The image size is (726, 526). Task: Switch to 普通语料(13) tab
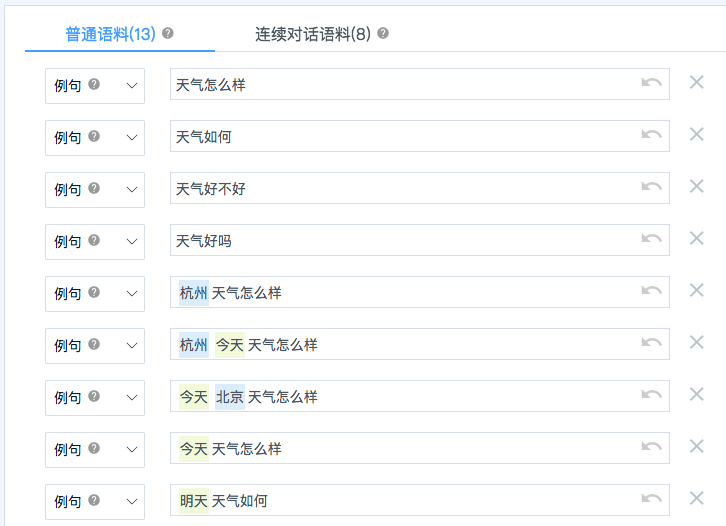[110, 34]
